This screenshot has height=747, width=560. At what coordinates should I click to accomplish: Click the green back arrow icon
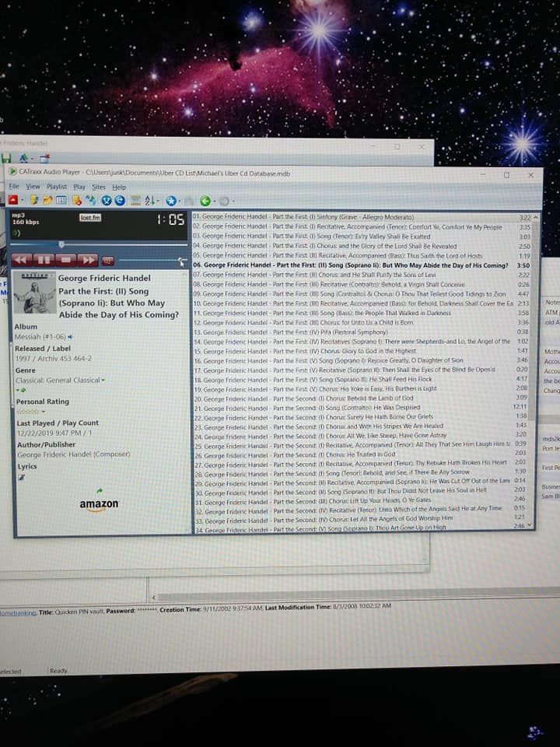pos(205,201)
